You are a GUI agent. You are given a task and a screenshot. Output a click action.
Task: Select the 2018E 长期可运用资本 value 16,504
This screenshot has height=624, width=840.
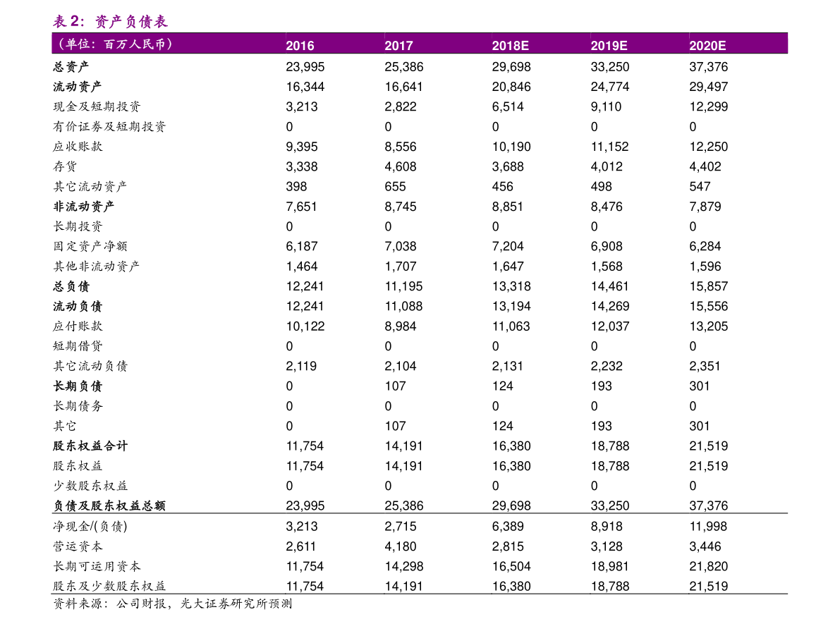click(x=511, y=567)
